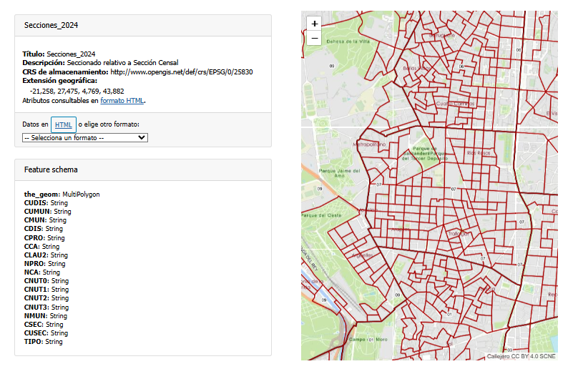The image size is (588, 374).
Task: Click the Metropolitano label on the map
Action: [369, 144]
